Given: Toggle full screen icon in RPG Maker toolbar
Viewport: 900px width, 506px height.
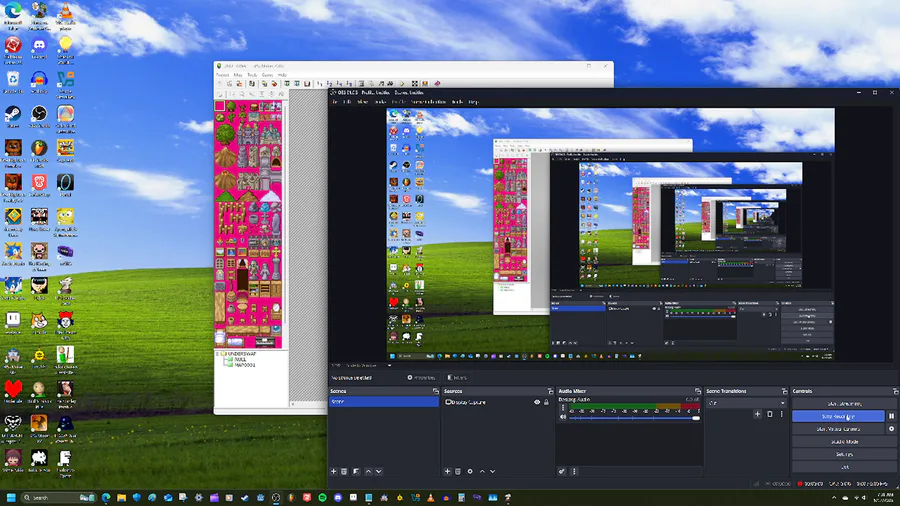Looking at the screenshot, I should pyautogui.click(x=415, y=83).
